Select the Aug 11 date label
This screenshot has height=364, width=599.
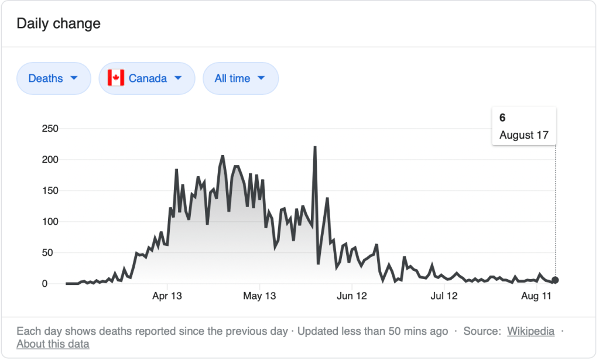pyautogui.click(x=536, y=296)
